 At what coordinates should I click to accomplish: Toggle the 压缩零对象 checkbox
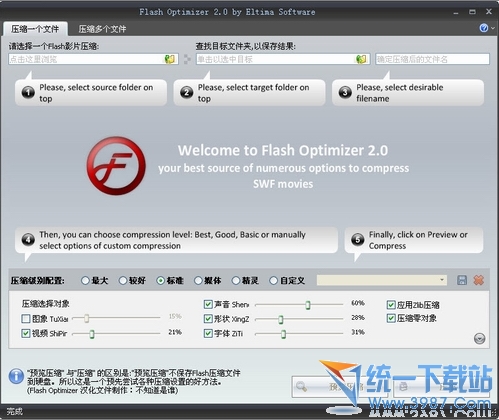[391, 318]
